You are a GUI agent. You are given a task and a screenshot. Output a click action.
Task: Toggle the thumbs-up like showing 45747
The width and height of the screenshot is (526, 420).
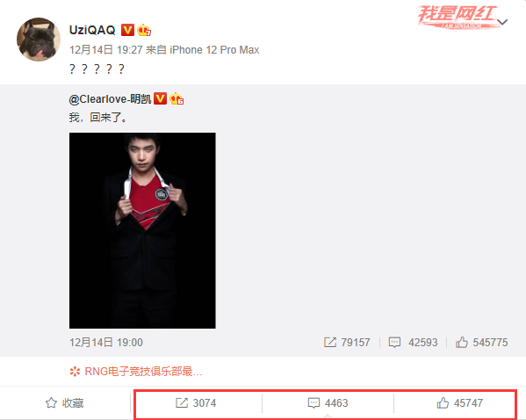click(x=460, y=403)
